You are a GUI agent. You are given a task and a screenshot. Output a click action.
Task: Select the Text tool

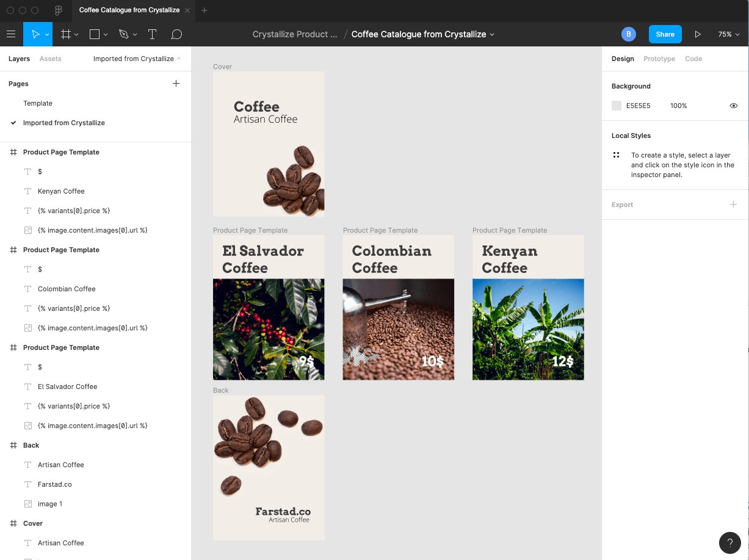point(152,34)
